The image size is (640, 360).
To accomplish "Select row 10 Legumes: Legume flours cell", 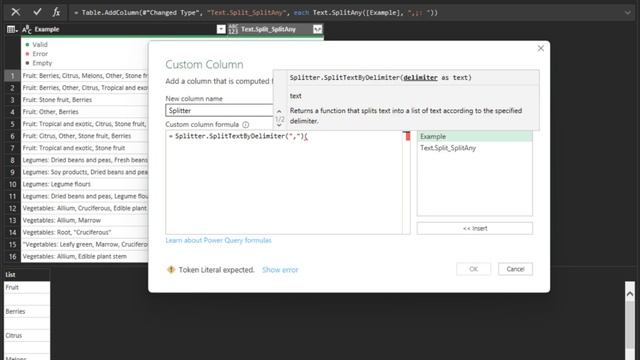I will coord(85,184).
